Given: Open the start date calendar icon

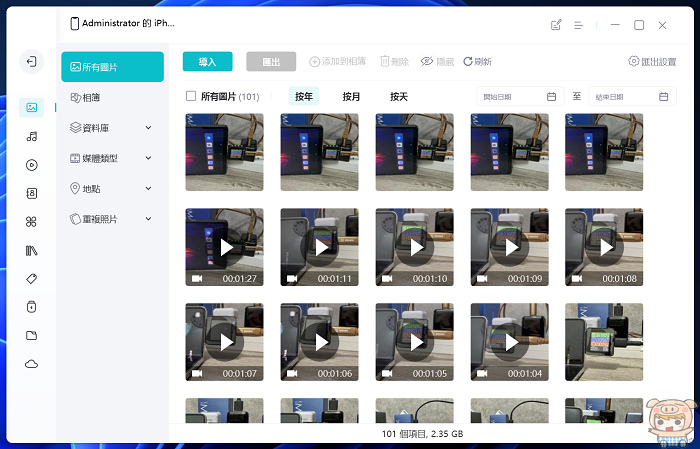Looking at the screenshot, I should coord(551,96).
